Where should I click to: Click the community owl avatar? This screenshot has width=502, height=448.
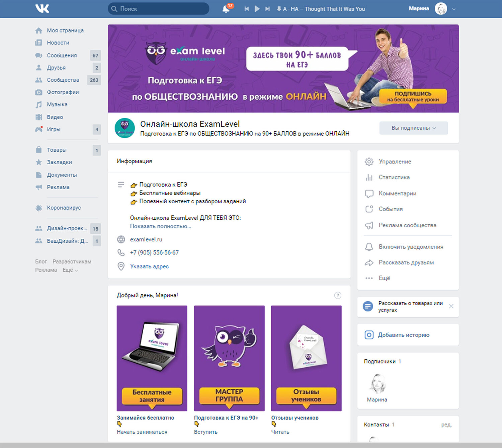click(x=125, y=128)
